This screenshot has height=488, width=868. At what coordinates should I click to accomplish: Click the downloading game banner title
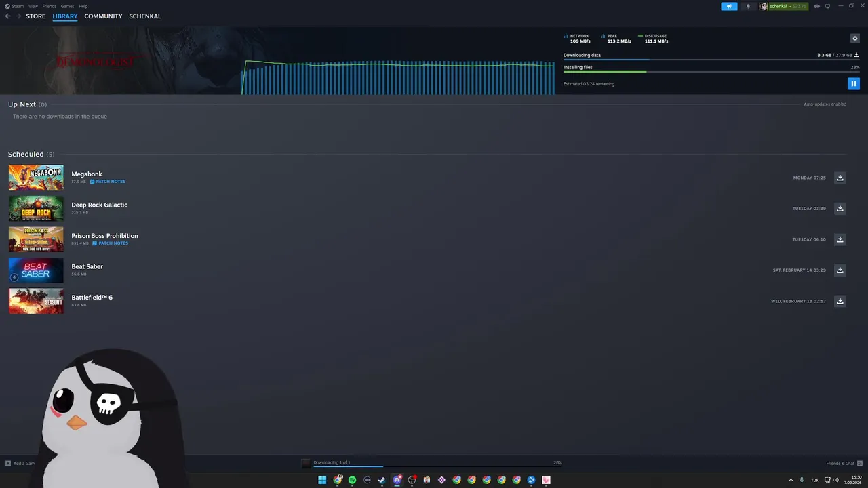[95, 62]
